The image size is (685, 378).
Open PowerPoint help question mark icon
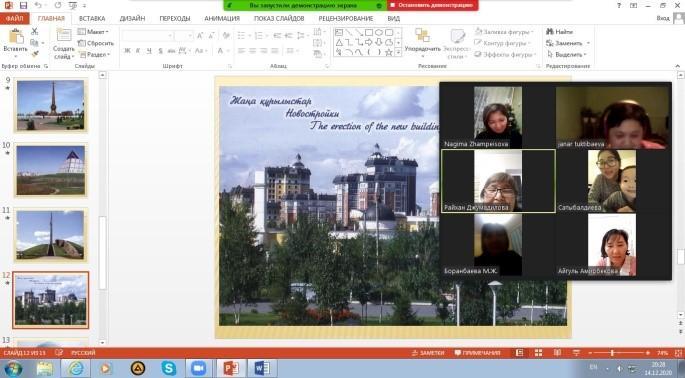tap(619, 5)
